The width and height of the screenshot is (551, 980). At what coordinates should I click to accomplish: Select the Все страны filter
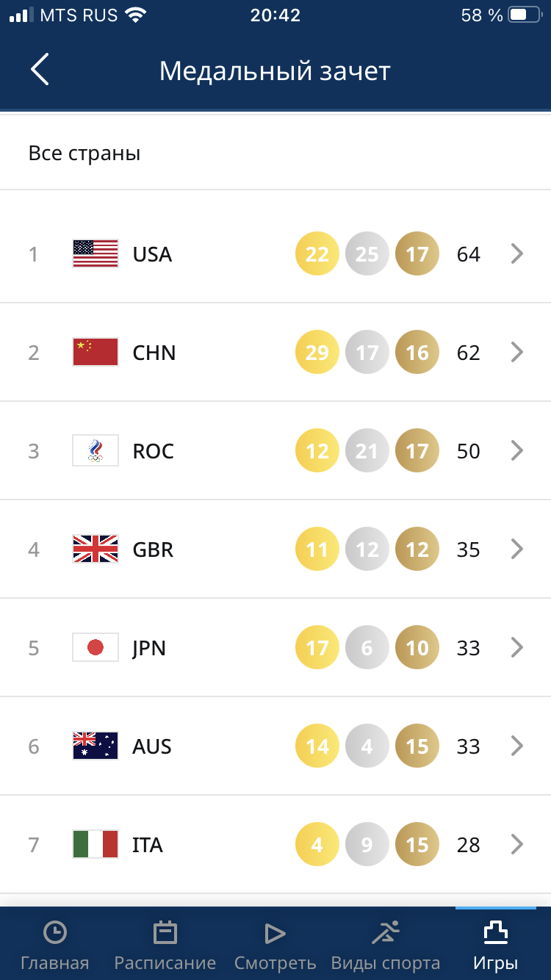[84, 154]
